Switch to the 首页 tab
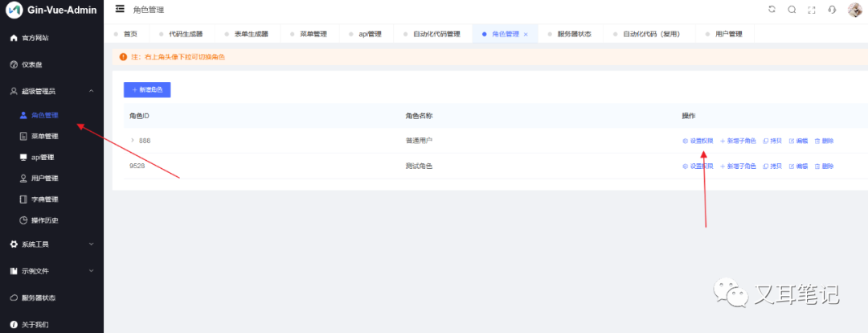868x333 pixels. (127, 34)
